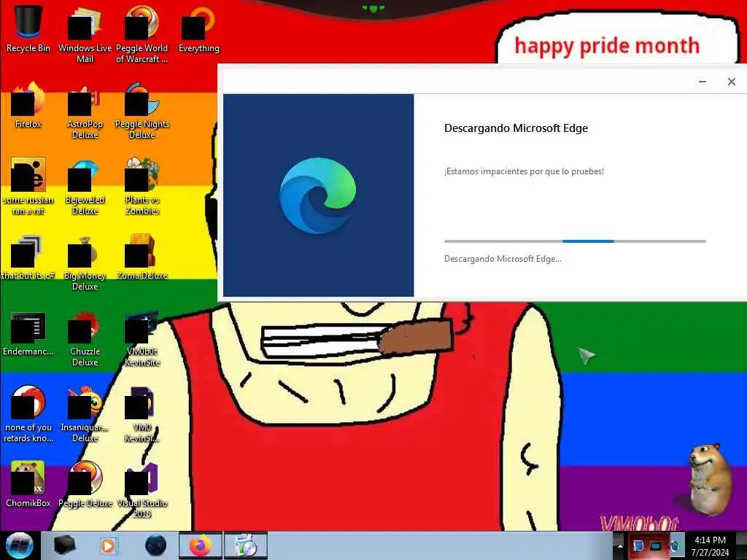
Task: Click the 'some russian ran a rat' icon
Action: [x=28, y=186]
